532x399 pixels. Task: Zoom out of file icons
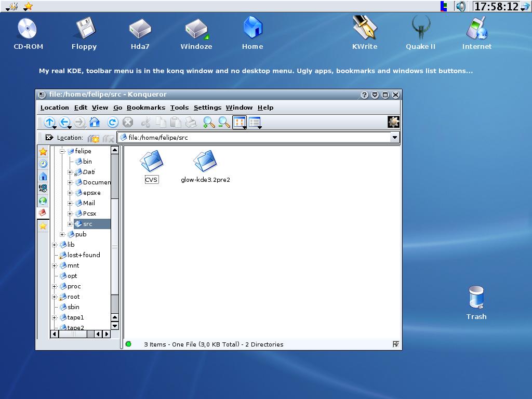(x=224, y=122)
